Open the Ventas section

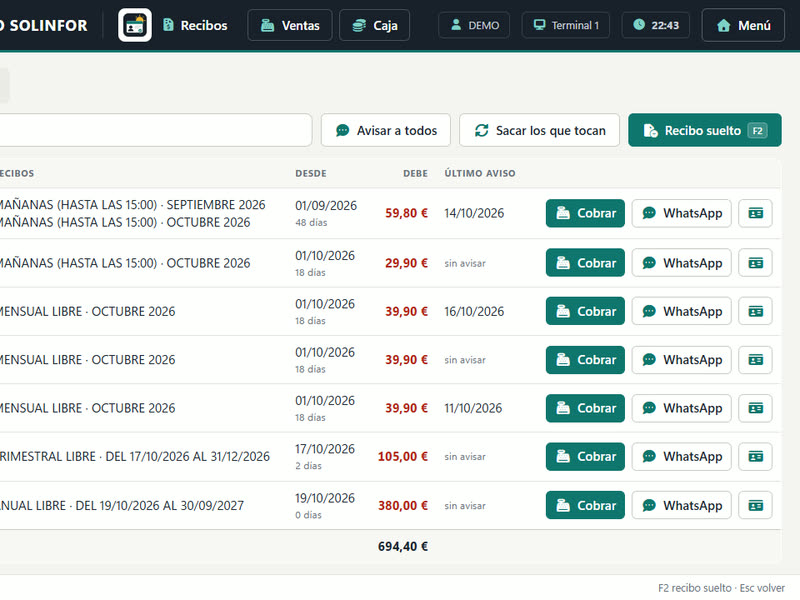click(290, 25)
